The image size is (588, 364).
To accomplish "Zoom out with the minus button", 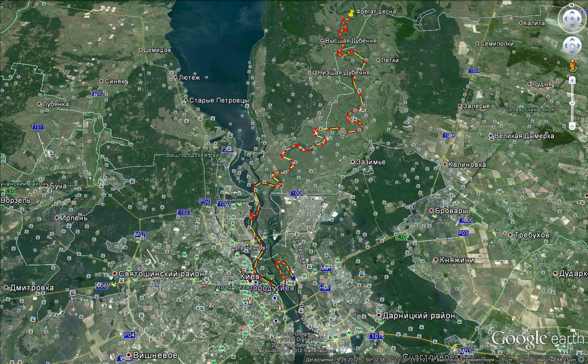I will point(572,126).
